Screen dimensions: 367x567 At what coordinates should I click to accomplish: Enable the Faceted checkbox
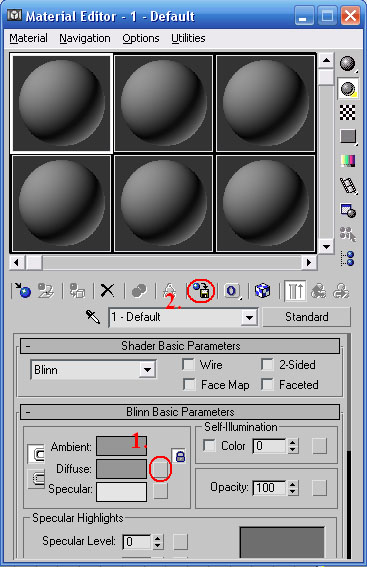pos(267,384)
